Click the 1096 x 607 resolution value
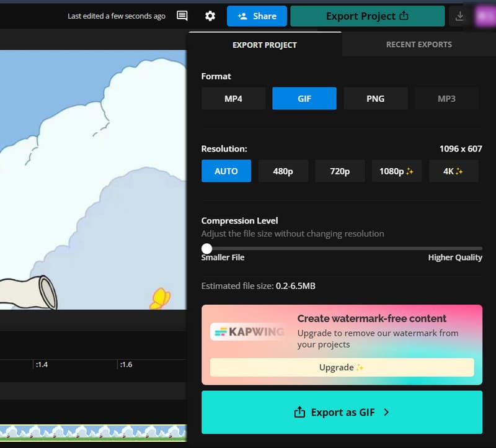496x448 pixels. (461, 148)
